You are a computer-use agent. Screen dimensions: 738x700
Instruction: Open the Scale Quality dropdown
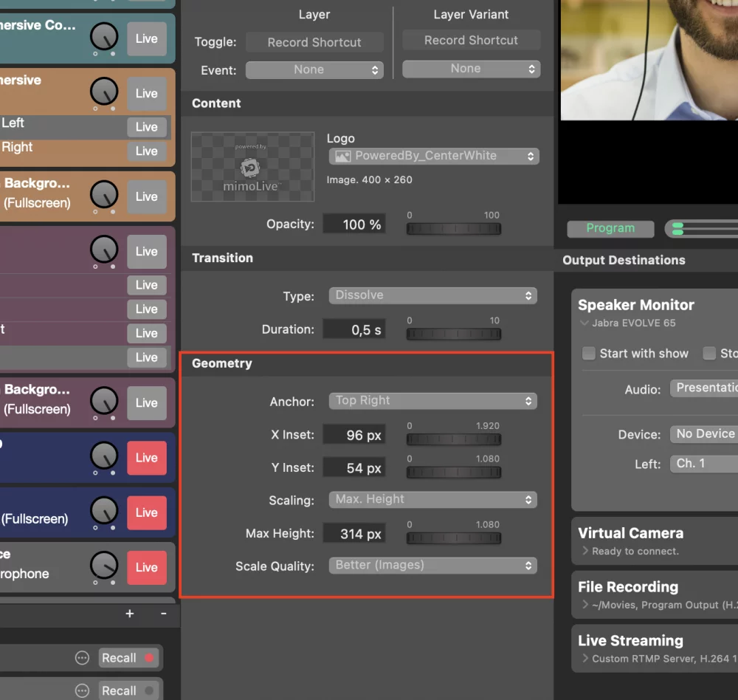pyautogui.click(x=432, y=566)
